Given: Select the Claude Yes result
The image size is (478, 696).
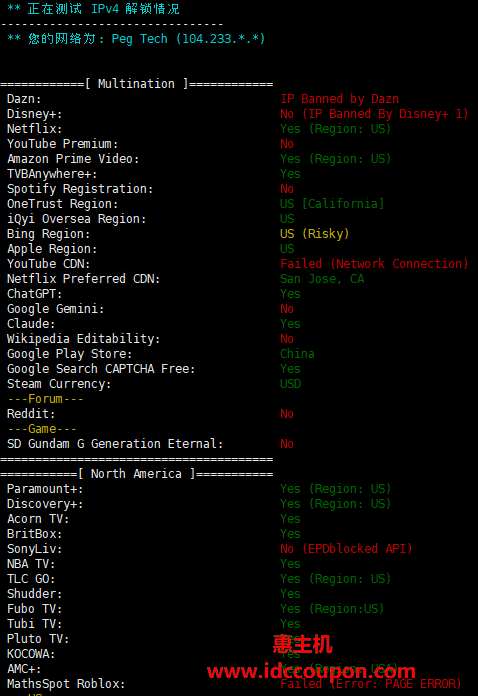Looking at the screenshot, I should click(x=290, y=324).
